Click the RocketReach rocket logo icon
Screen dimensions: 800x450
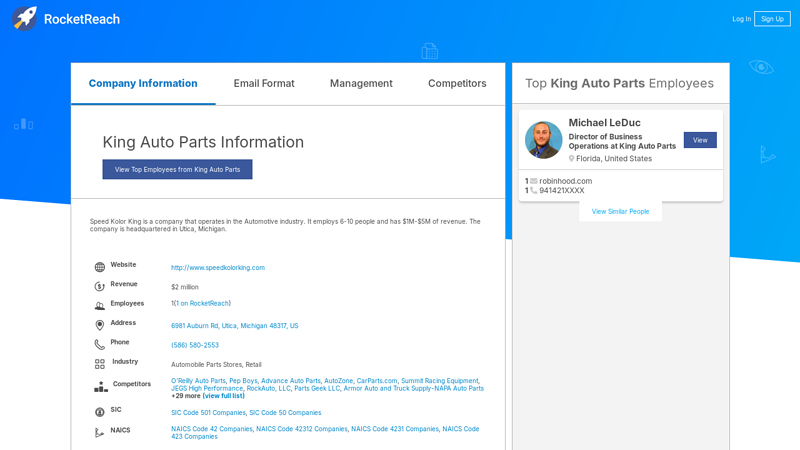point(24,18)
